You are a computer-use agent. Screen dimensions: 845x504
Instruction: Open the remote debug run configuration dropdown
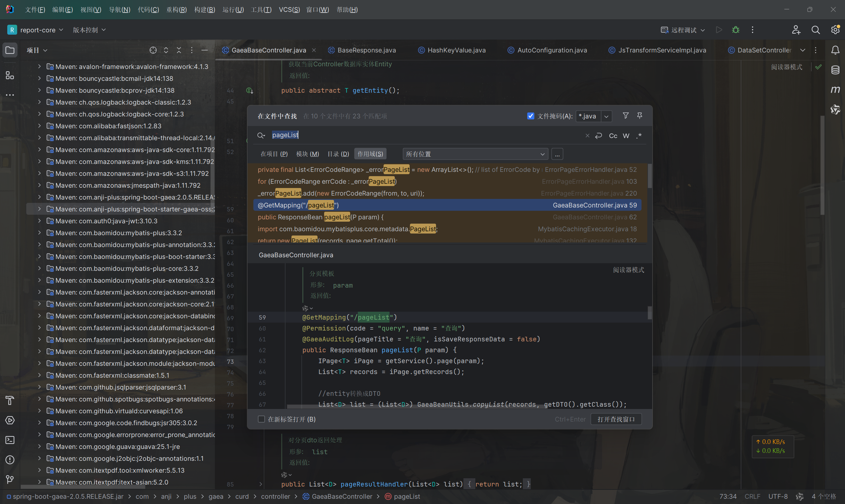(683, 30)
